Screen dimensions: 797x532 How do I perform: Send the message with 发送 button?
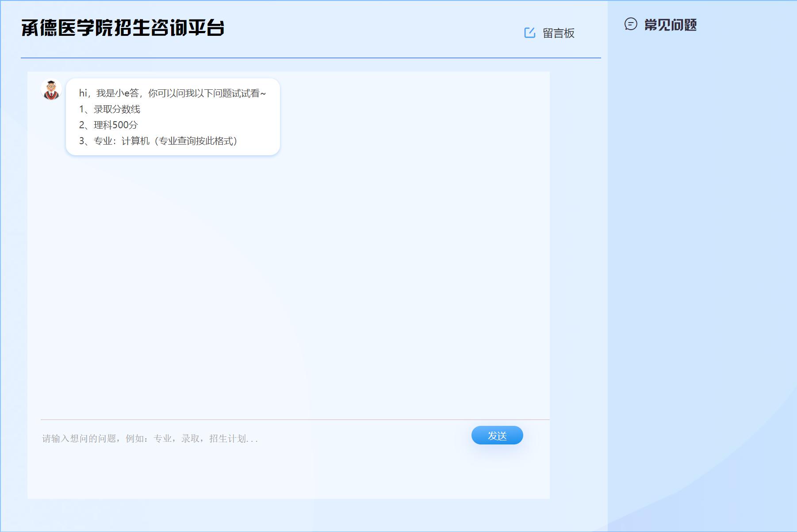(497, 436)
